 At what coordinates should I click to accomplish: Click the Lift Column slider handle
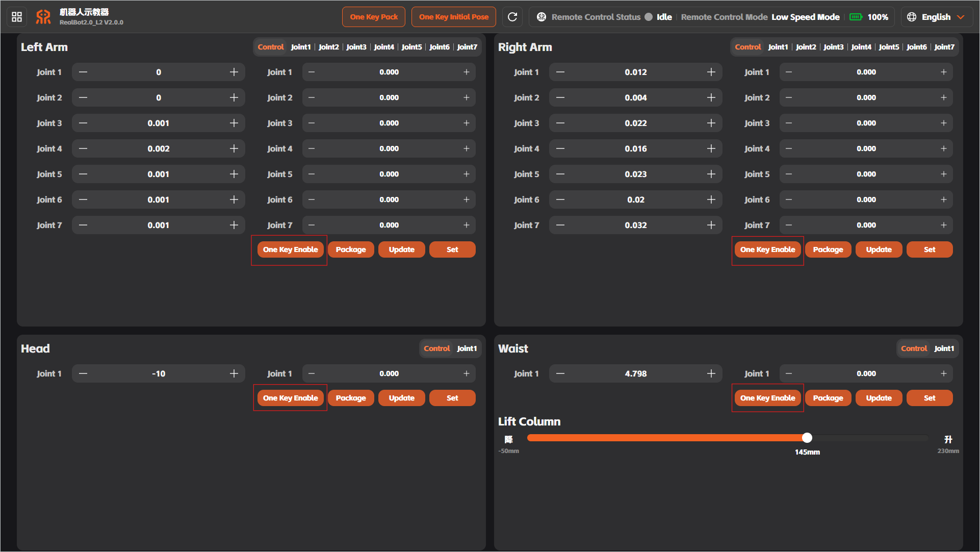[x=807, y=438]
